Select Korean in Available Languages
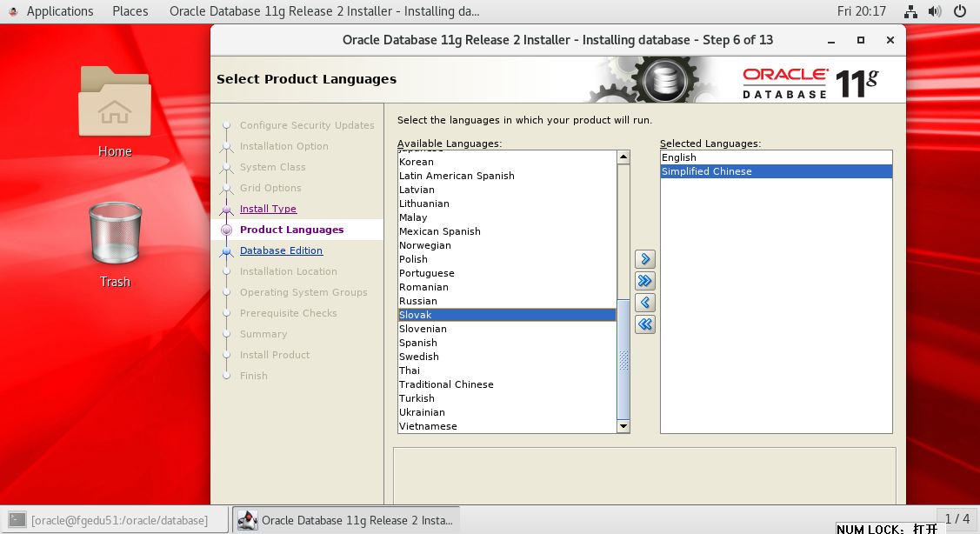 [x=507, y=162]
